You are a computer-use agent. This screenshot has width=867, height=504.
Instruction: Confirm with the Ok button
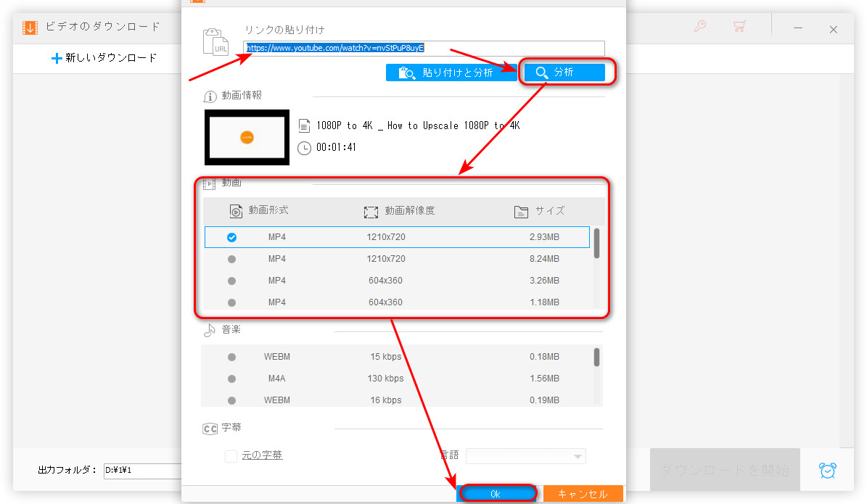pos(496,494)
